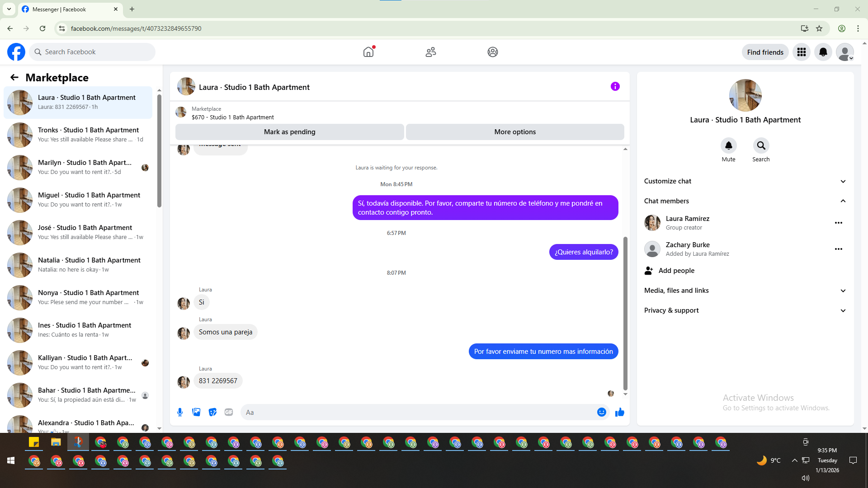The height and width of the screenshot is (488, 868).
Task: Send a thumbs-up like
Action: 620,412
